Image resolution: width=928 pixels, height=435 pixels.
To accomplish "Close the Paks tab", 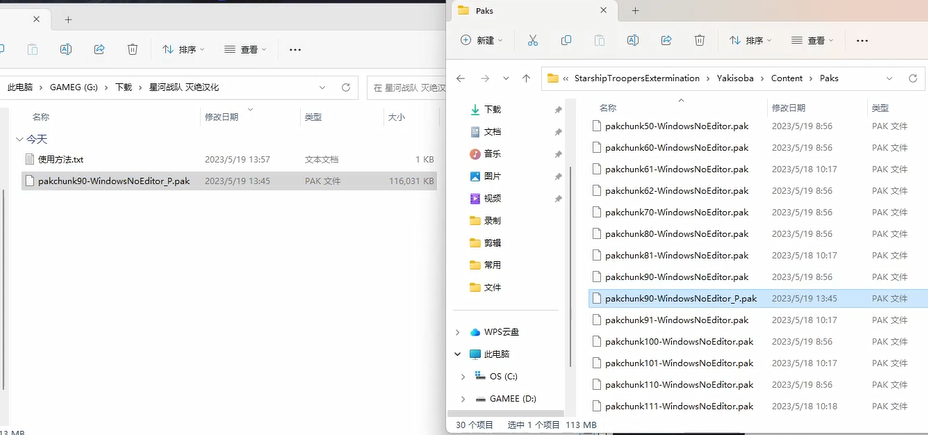I will [604, 10].
